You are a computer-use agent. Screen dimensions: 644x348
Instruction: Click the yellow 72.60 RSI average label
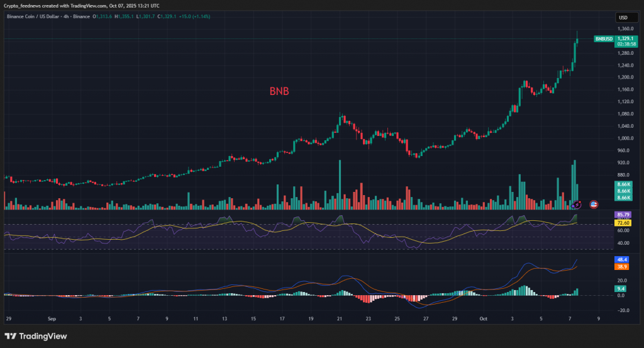tap(623, 223)
